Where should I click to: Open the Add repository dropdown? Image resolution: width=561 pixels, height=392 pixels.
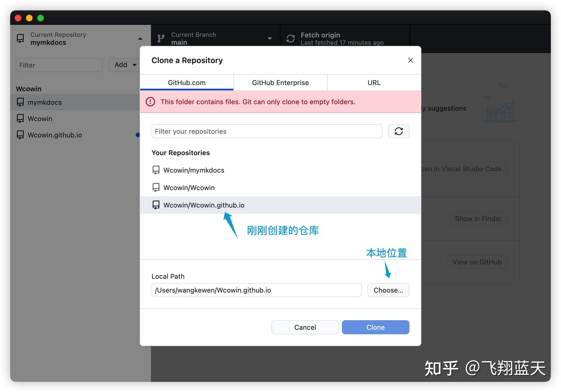pyautogui.click(x=124, y=65)
